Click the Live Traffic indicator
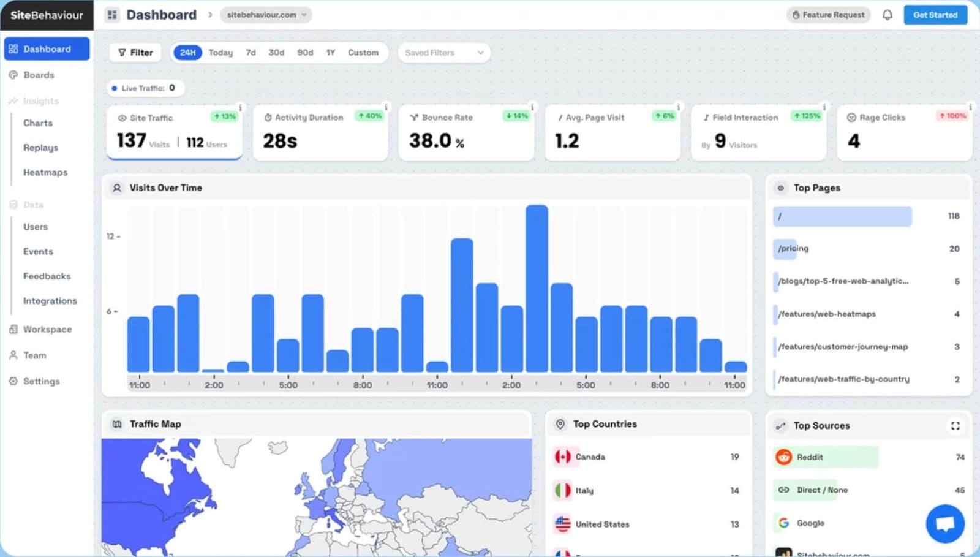This screenshot has width=980, height=557. 145,88
